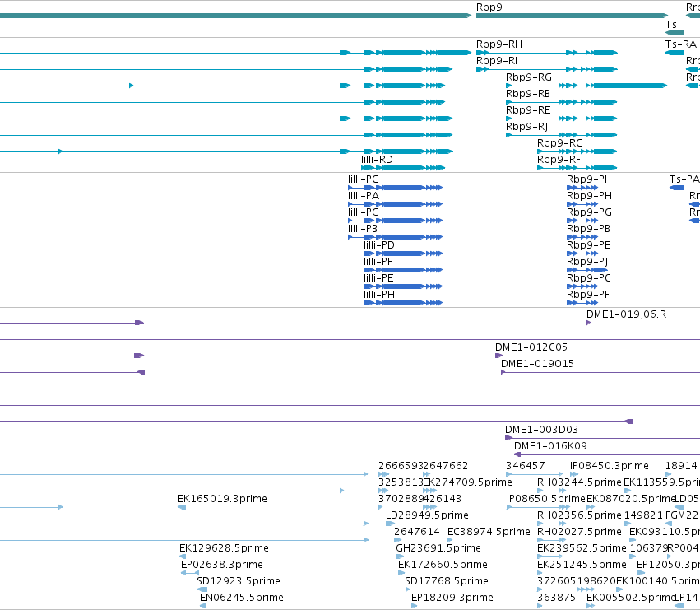The width and height of the screenshot is (700, 610).
Task: Click the Ts-PA protein label
Action: (x=684, y=179)
